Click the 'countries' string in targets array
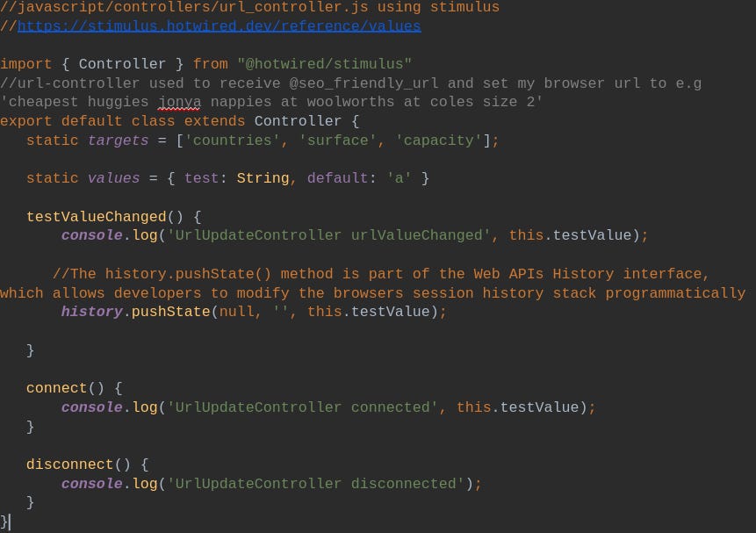This screenshot has width=756, height=533. pos(232,140)
